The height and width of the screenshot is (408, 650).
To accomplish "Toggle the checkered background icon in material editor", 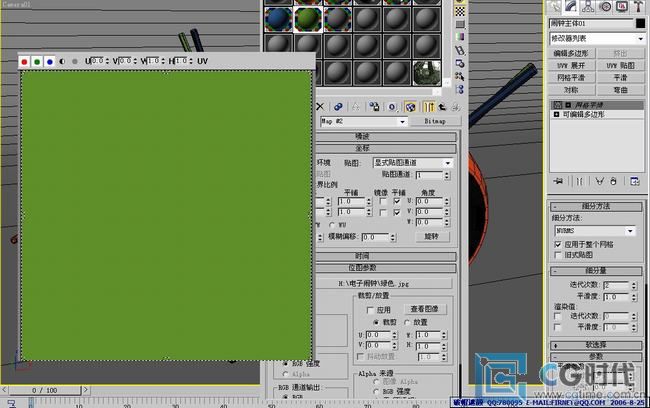I will click(x=460, y=11).
